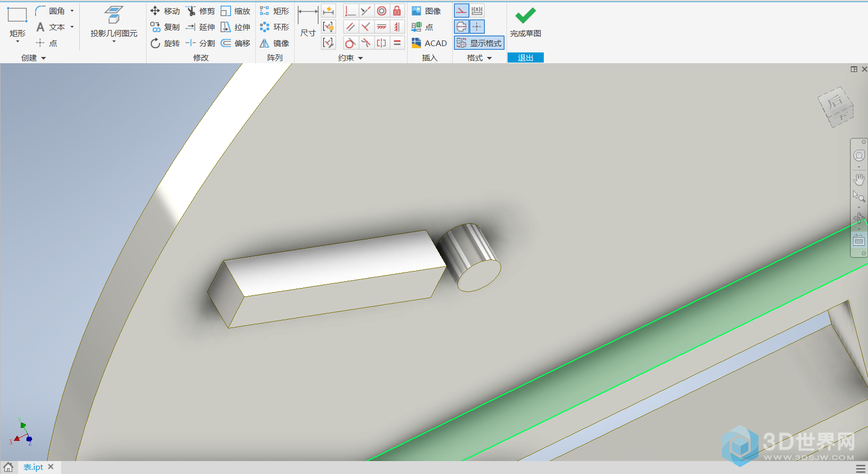
Task: Choose the 圆角 fillet tool
Action: click(x=51, y=11)
